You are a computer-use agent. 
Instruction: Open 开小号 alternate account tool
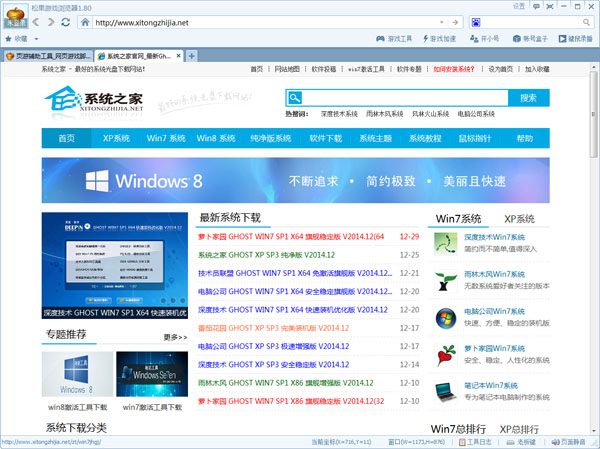pyautogui.click(x=484, y=39)
